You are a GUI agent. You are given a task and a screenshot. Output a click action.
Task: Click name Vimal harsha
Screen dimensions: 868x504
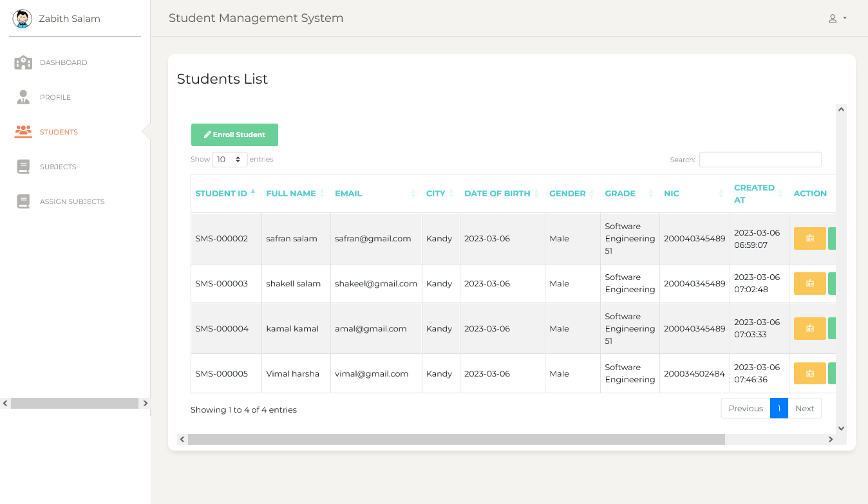pyautogui.click(x=292, y=373)
